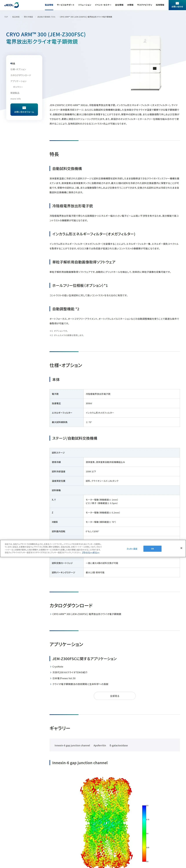Open the 採用情報 menu
The width and height of the screenshot is (186, 868).
point(160,5)
